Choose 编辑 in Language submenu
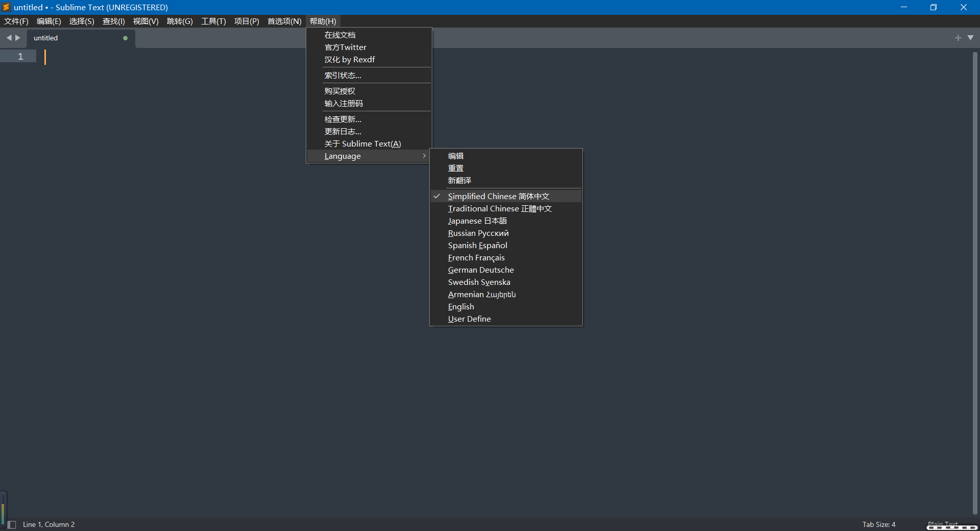 click(506, 156)
